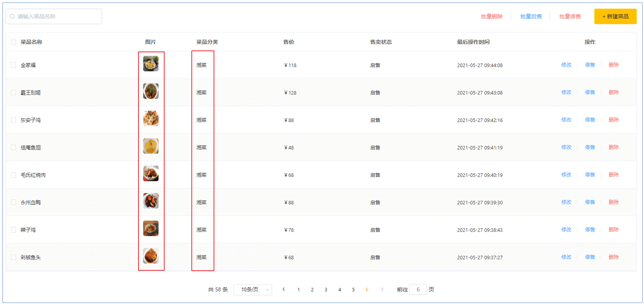
Task: Check the box for 东安子鸡
Action: (14, 120)
